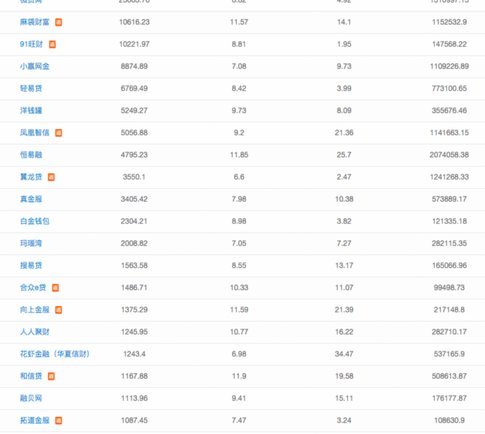Image resolution: width=485 pixels, height=434 pixels.
Task: Click the balance 2074058.38 in 恒易融 row
Action: point(449,155)
